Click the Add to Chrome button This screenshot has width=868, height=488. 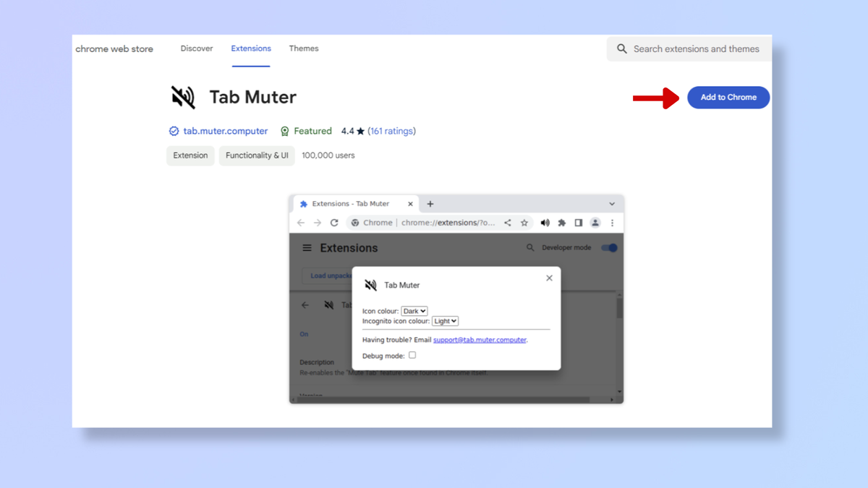click(728, 97)
